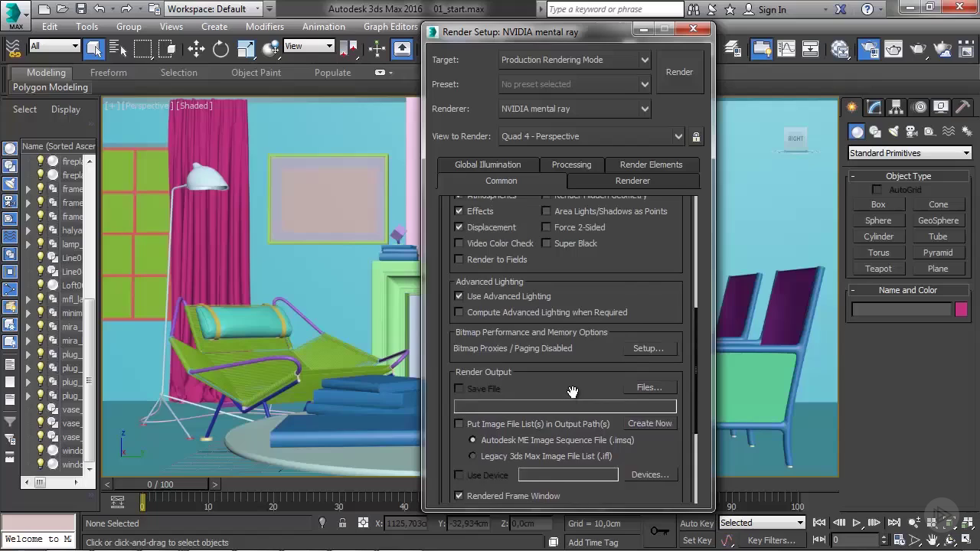
Task: Click the Render button in Render Setup
Action: tap(679, 72)
